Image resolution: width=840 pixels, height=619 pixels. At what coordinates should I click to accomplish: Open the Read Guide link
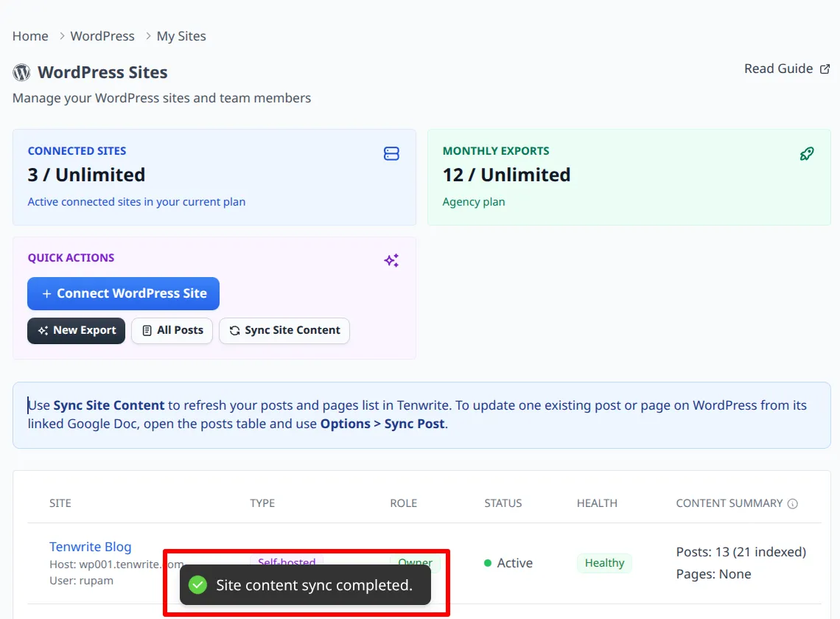(787, 69)
